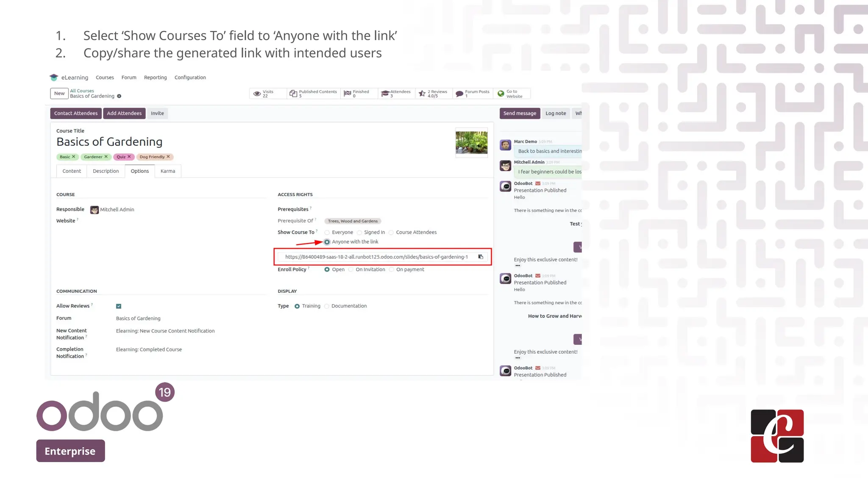This screenshot has width=868, height=488.
Task: Click Contact Attendees button
Action: [76, 114]
